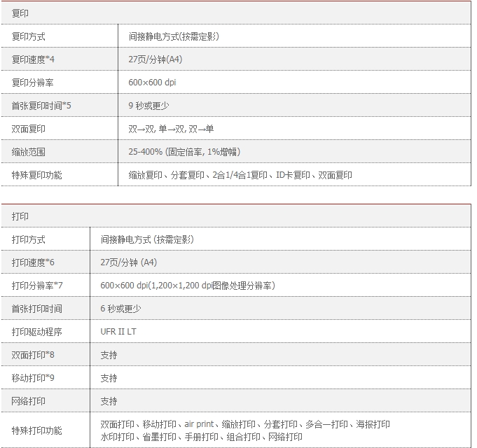Select the 复印方式 row label

[x=29, y=36]
